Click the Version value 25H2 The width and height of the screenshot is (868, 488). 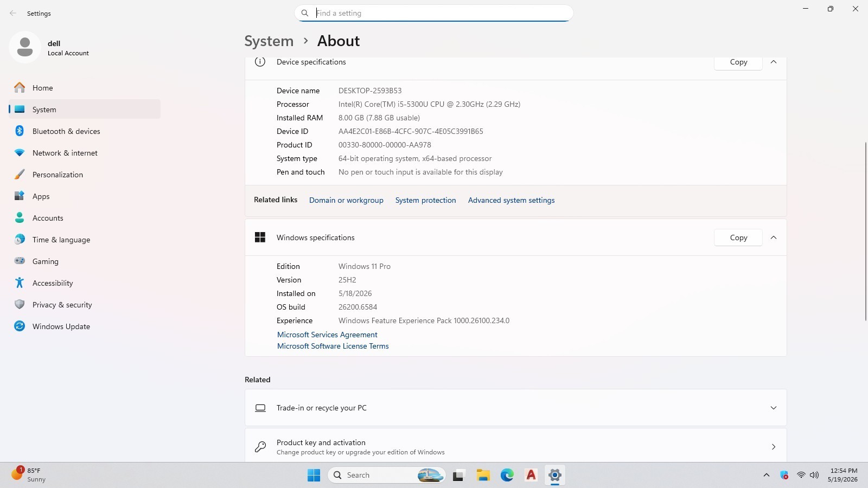347,280
